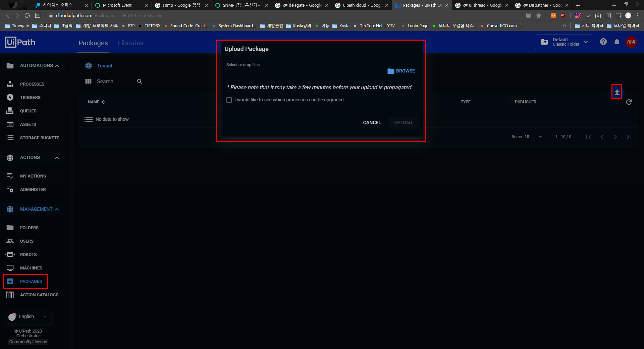Collapse the Actions section

57,157
